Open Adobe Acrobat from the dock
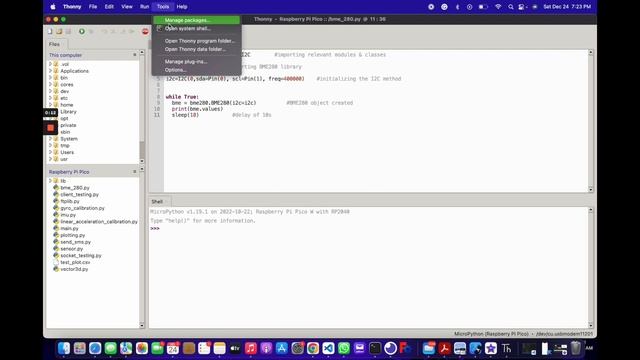Image resolution: width=640 pixels, height=360 pixels. pyautogui.click(x=444, y=348)
